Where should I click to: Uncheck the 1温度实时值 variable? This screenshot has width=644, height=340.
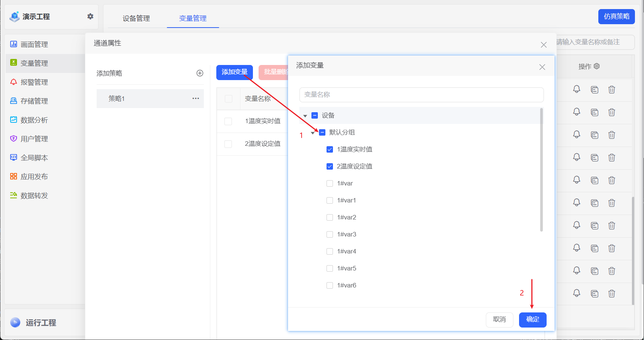(x=329, y=149)
